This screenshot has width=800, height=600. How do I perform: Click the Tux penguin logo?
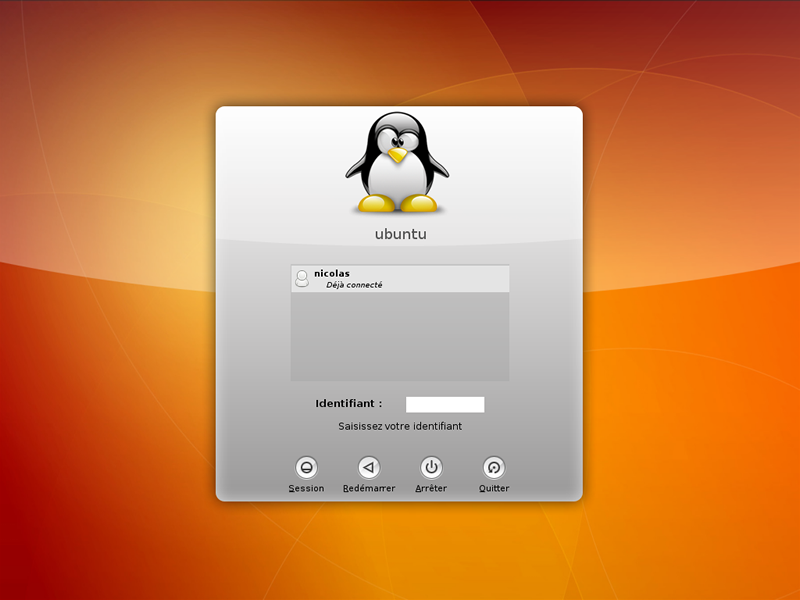point(397,163)
